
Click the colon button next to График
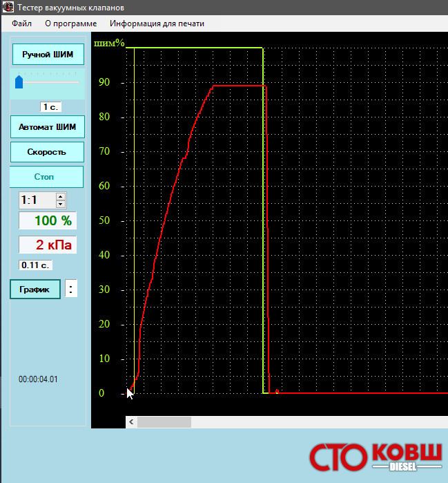pos(72,290)
